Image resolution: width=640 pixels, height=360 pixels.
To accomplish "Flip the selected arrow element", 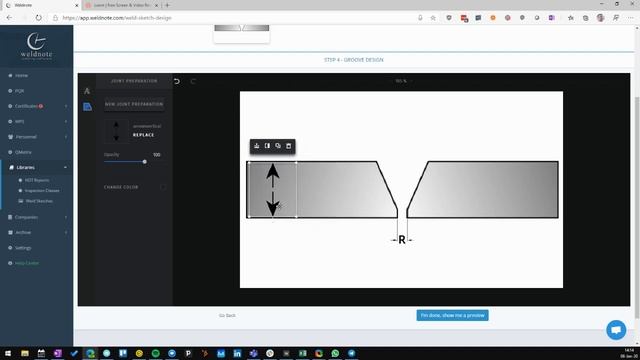I will tap(267, 146).
